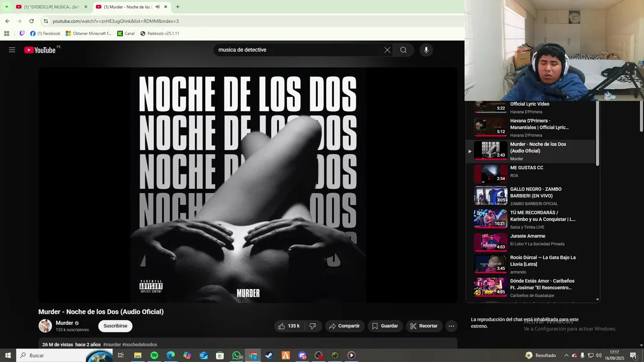Image resolution: width=644 pixels, height=362 pixels.
Task: Open the Obtener Minecraft bookmark
Action: (89, 34)
